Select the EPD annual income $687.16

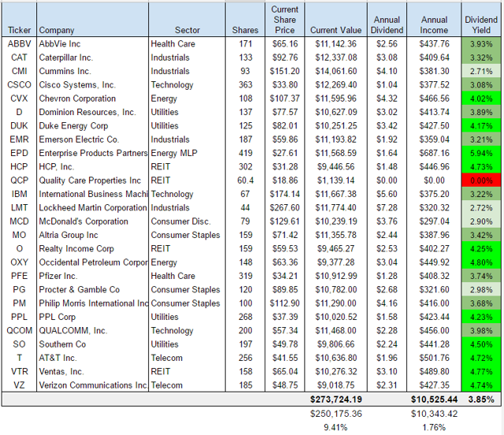coord(434,153)
